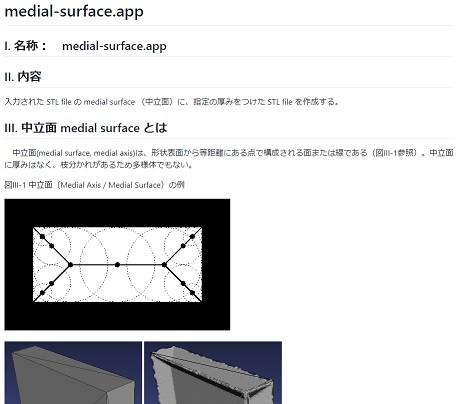The image size is (466, 404).
Task: Click the upper-right diagonal branch's outermost dot
Action: [x=192, y=237]
